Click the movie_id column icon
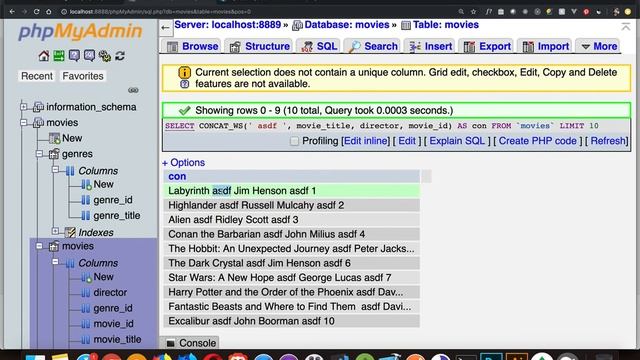The image size is (640, 360). (85, 324)
